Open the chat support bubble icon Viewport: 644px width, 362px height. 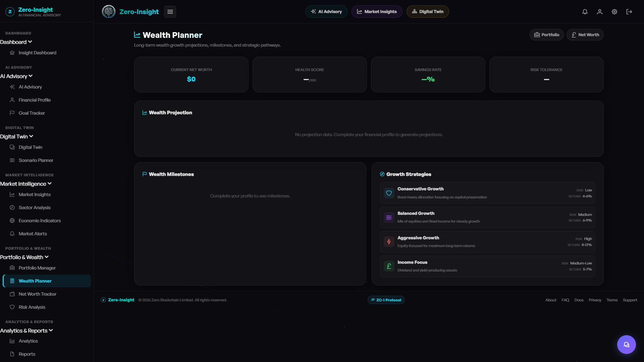(x=626, y=344)
